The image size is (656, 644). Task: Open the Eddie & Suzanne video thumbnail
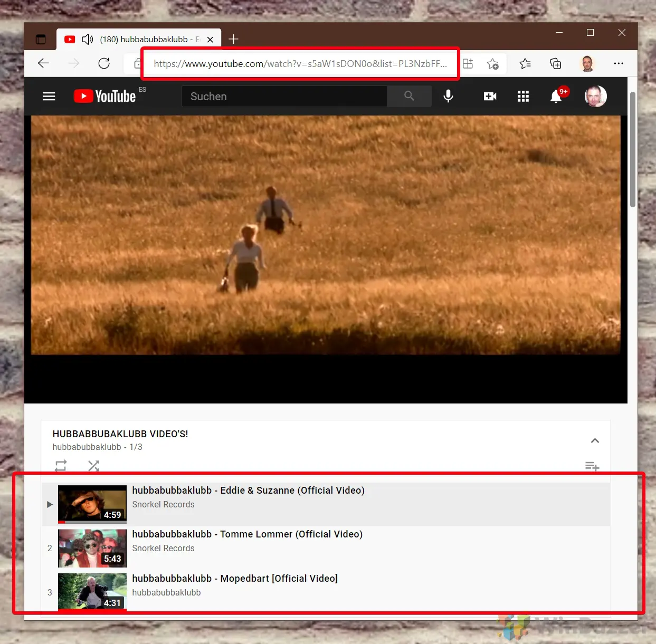(92, 504)
